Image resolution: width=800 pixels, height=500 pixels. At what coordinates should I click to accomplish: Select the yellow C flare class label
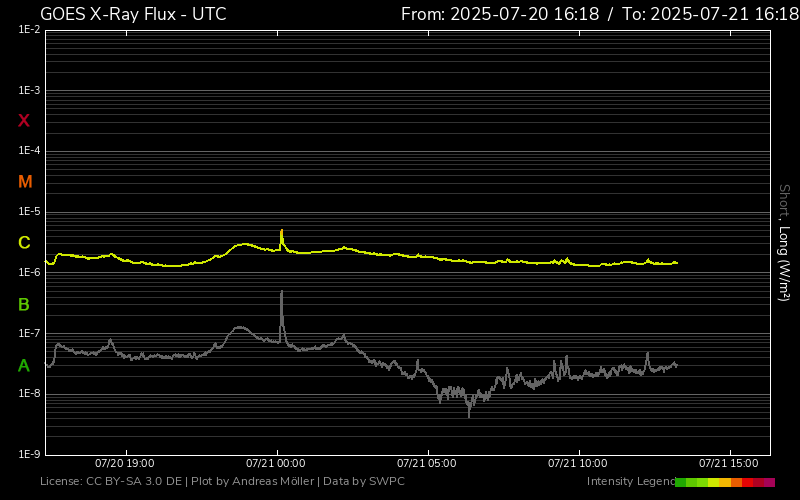pos(24,243)
